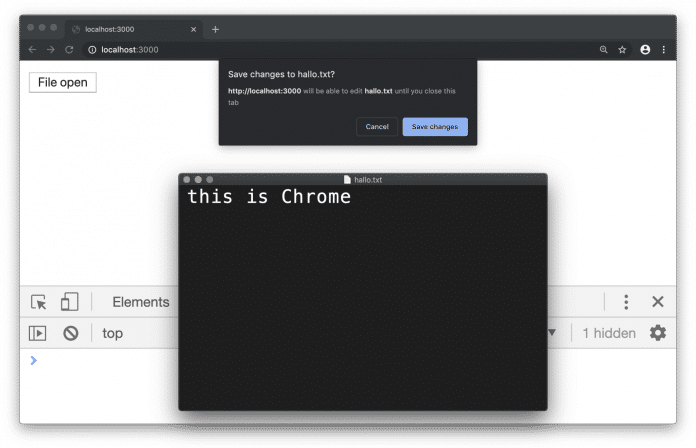The height and width of the screenshot is (448, 696).
Task: Clear the console with the ban icon
Action: (x=70, y=333)
